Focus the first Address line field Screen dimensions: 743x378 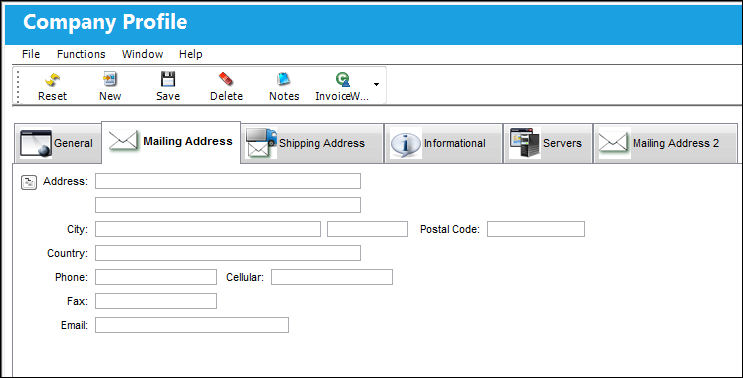228,181
